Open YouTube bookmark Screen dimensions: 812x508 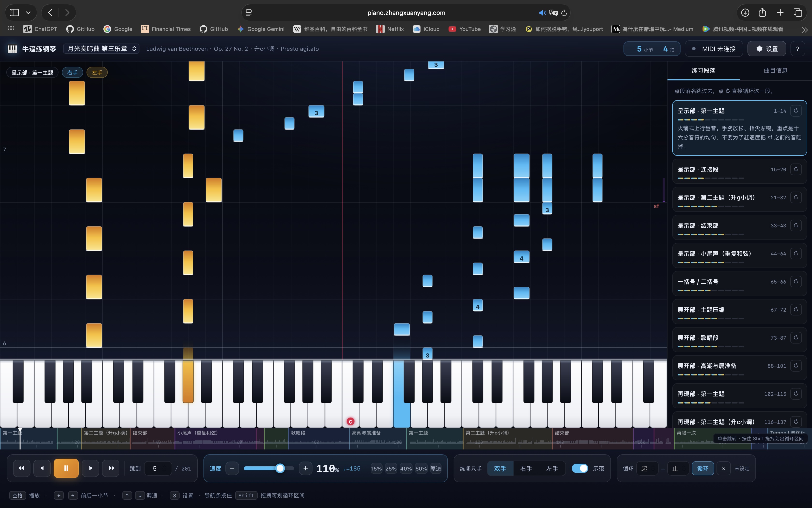[x=465, y=29]
